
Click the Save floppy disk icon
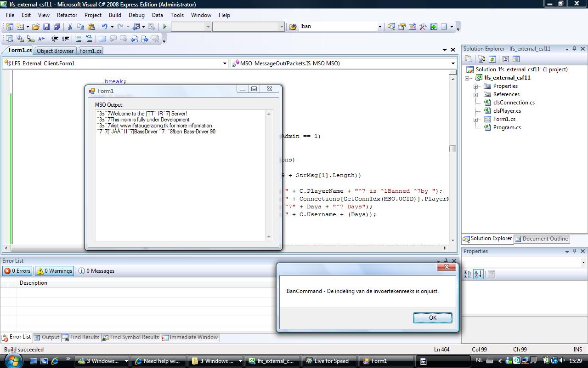coord(46,27)
